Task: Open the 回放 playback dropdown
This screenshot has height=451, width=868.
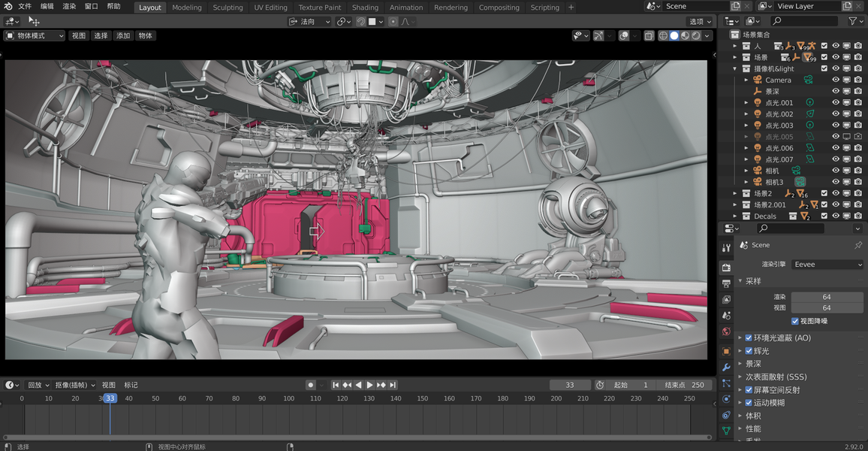Action: (x=38, y=385)
